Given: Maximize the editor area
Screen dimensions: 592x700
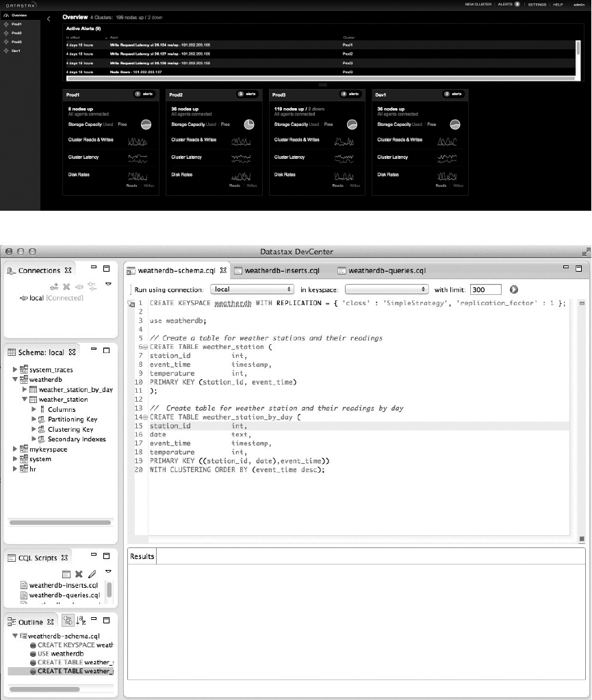Looking at the screenshot, I should [578, 268].
